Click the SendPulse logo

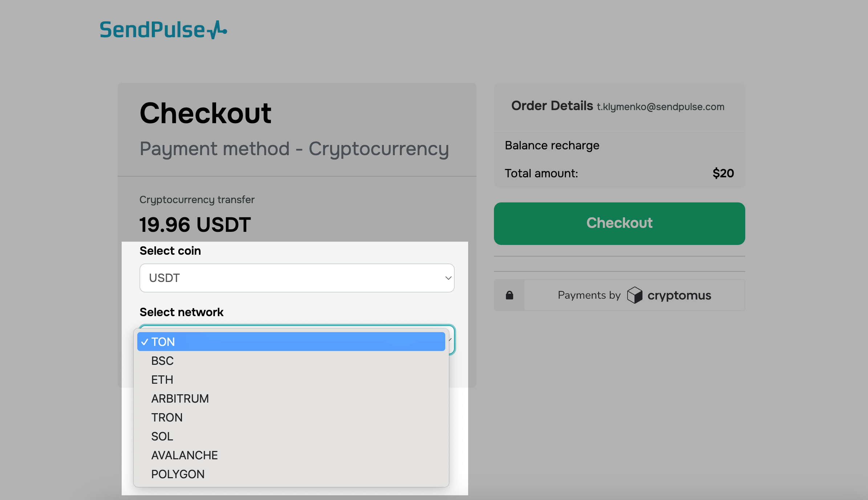(x=163, y=30)
